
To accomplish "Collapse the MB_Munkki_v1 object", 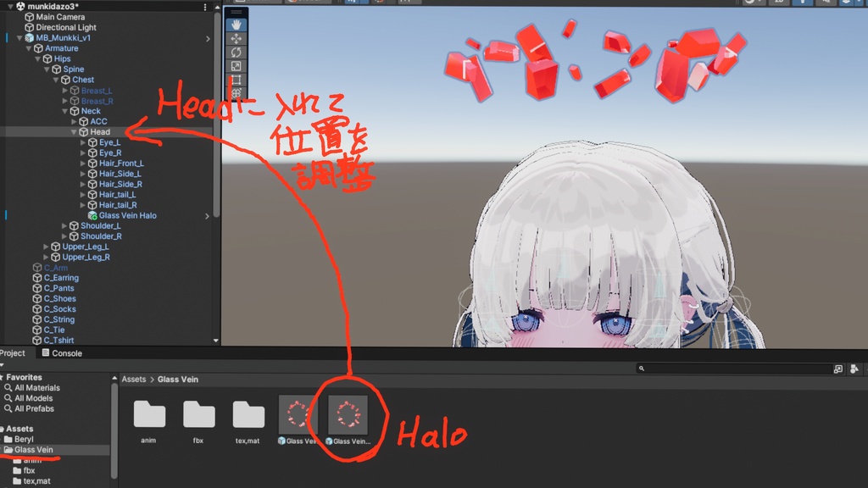I will click(20, 38).
